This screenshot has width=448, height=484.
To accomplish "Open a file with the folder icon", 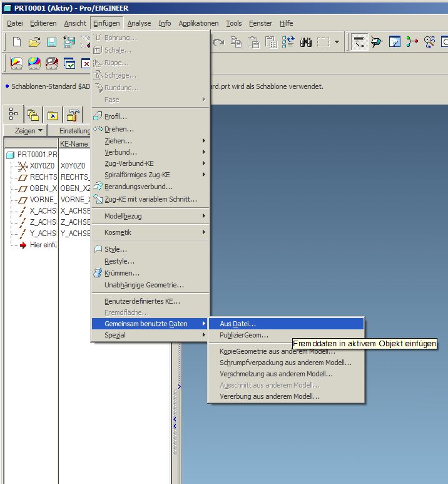I will pyautogui.click(x=34, y=42).
